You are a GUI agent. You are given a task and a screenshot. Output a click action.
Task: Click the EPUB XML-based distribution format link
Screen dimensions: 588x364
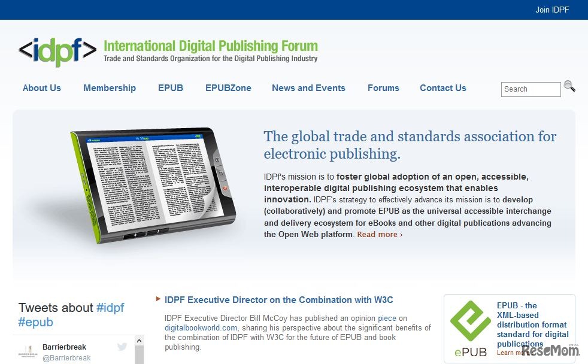[x=532, y=324]
